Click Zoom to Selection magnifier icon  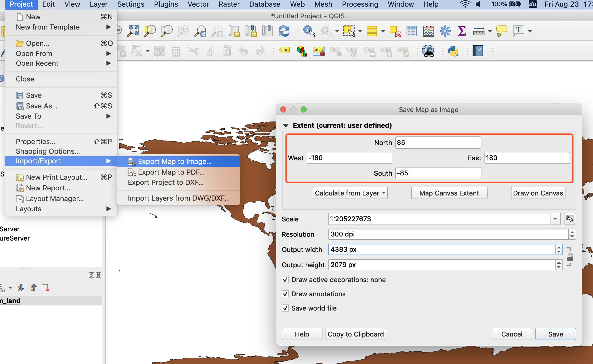point(150,31)
